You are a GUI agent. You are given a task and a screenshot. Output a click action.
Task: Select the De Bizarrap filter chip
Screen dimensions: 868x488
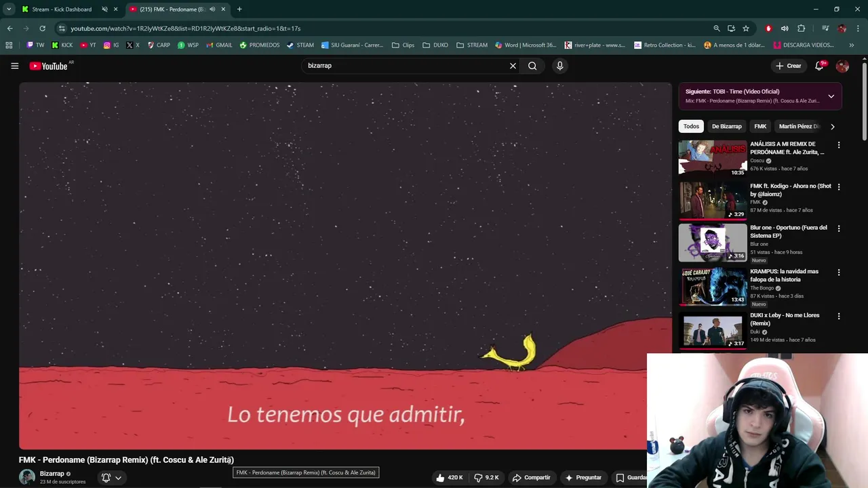726,126
